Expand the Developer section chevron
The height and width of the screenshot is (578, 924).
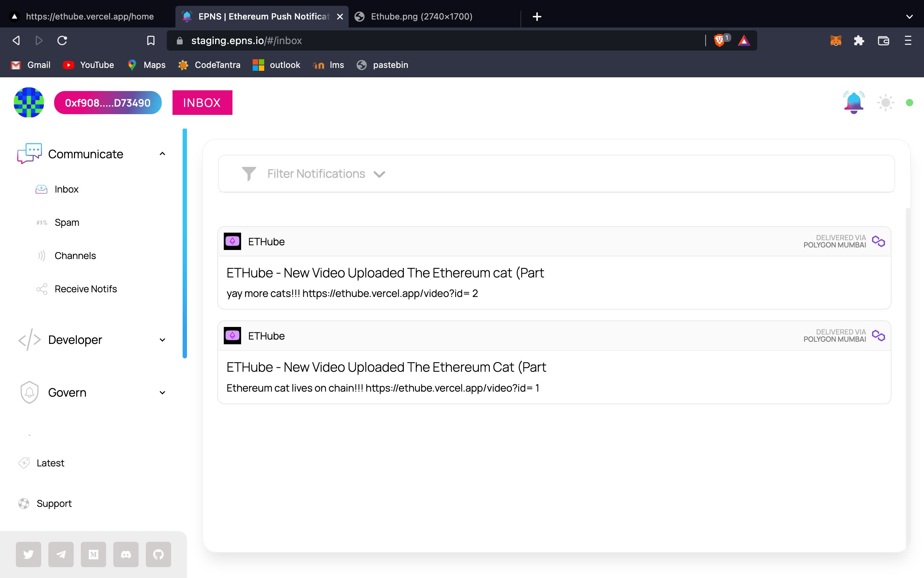pyautogui.click(x=162, y=340)
